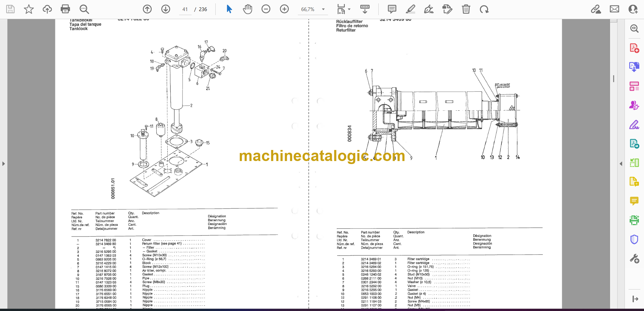Print the document with the printer icon
Image resolution: width=644 pixels, height=311 pixels.
(65, 9)
